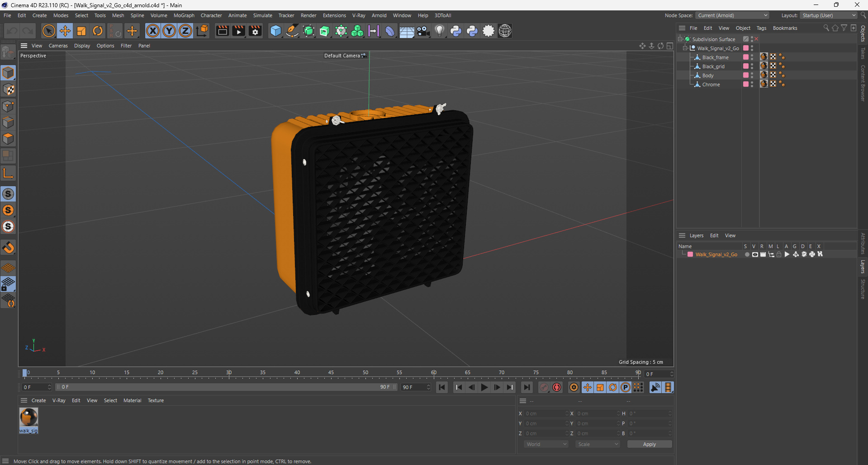Viewport: 868px width, 465px height.
Task: Switch to Polygons mode
Action: click(x=8, y=139)
